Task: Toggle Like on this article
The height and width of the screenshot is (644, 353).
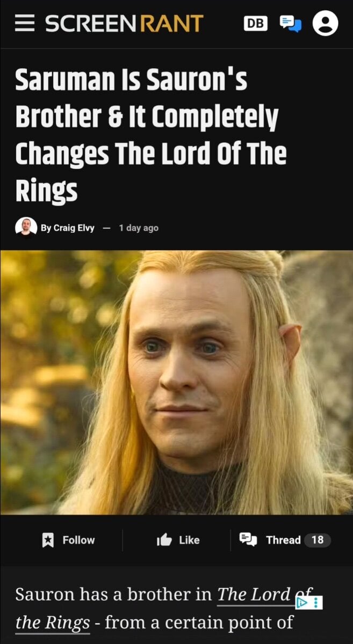Action: click(189, 540)
